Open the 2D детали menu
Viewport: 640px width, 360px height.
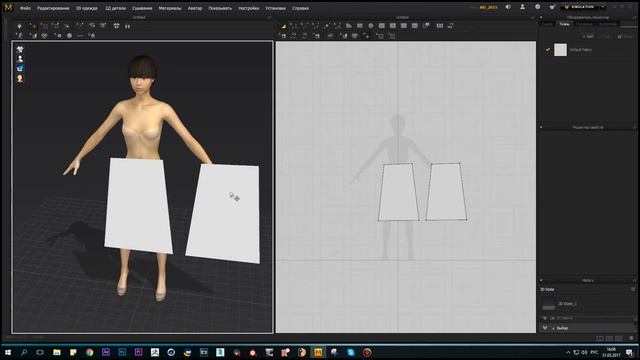pyautogui.click(x=116, y=8)
